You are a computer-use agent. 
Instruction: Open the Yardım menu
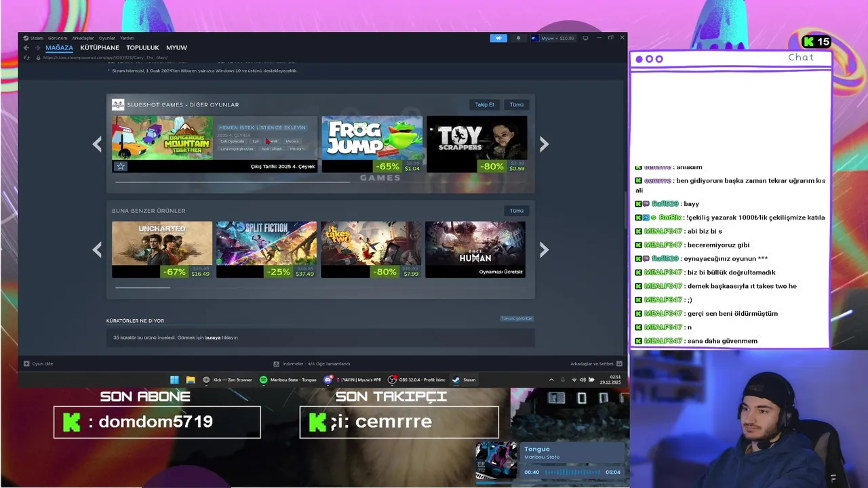tap(127, 38)
